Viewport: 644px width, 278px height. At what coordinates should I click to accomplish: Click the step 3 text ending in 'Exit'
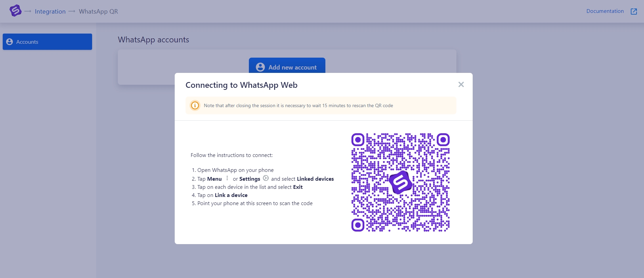coord(250,187)
